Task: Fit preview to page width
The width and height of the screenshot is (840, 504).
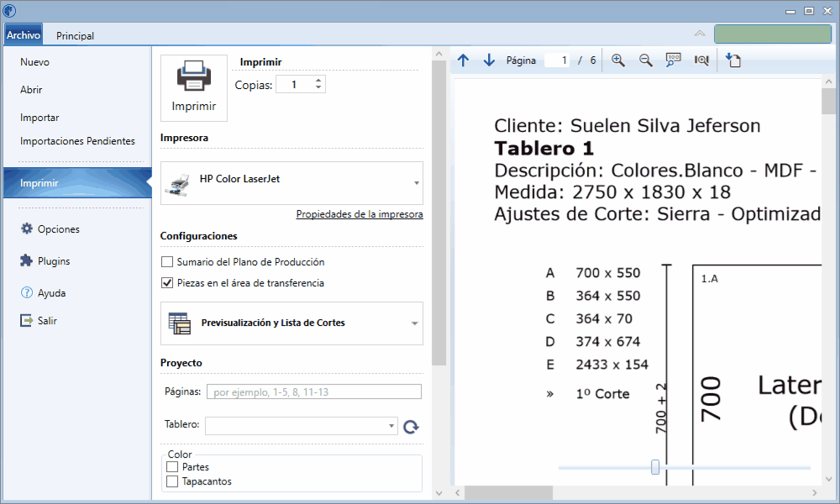Action: click(x=701, y=60)
